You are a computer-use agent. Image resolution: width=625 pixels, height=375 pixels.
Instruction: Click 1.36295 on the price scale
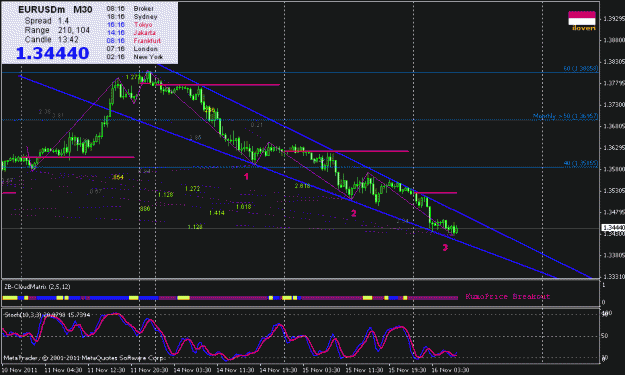pyautogui.click(x=614, y=147)
